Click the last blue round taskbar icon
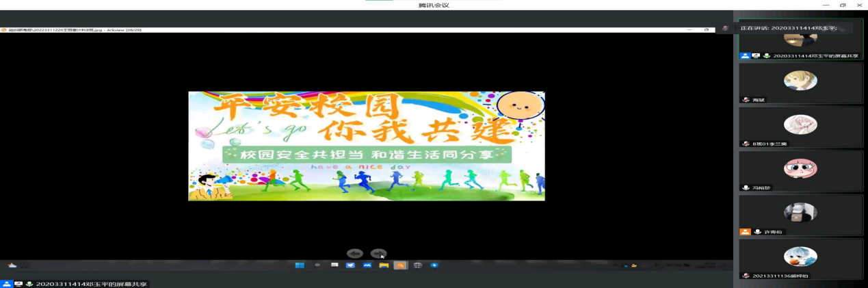 (434, 265)
